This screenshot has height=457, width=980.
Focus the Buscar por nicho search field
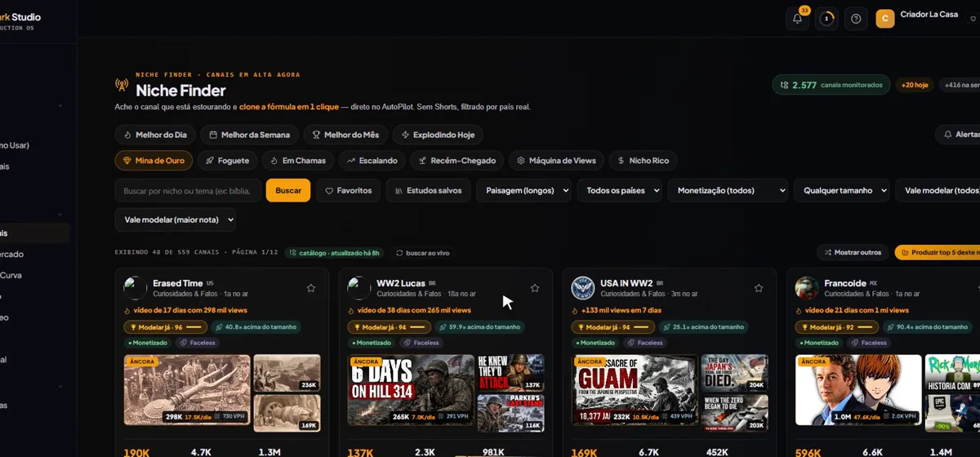[188, 190]
